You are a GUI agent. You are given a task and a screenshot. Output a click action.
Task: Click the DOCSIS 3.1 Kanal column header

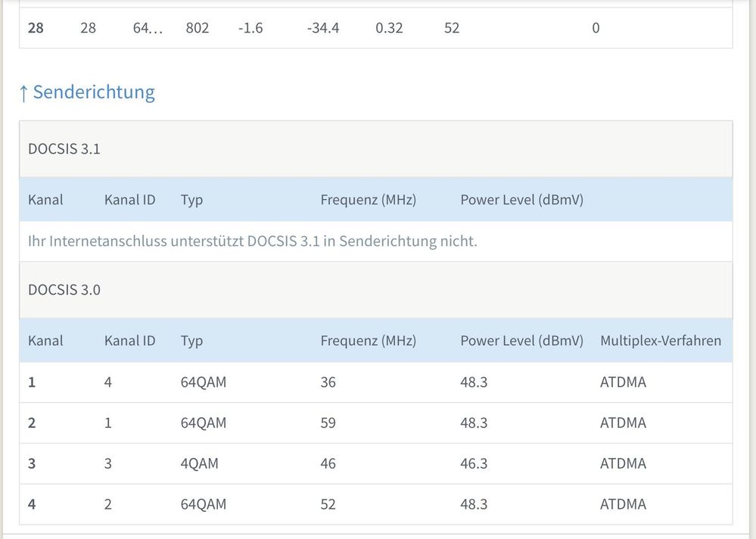[x=45, y=200]
